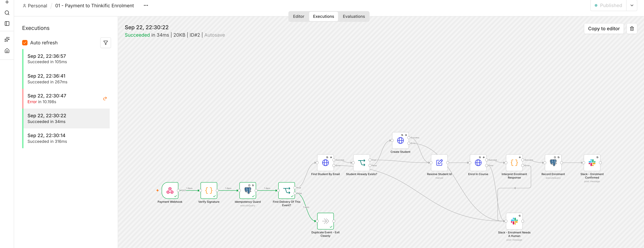Toggle the sidebar panel icon
Screen dimensions: 644x248
pyautogui.click(x=7, y=24)
